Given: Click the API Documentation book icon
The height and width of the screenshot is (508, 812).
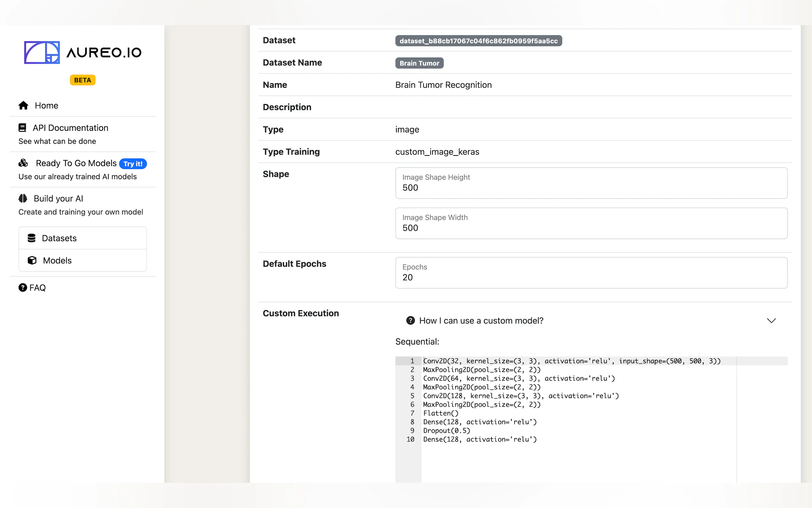Looking at the screenshot, I should (x=22, y=128).
